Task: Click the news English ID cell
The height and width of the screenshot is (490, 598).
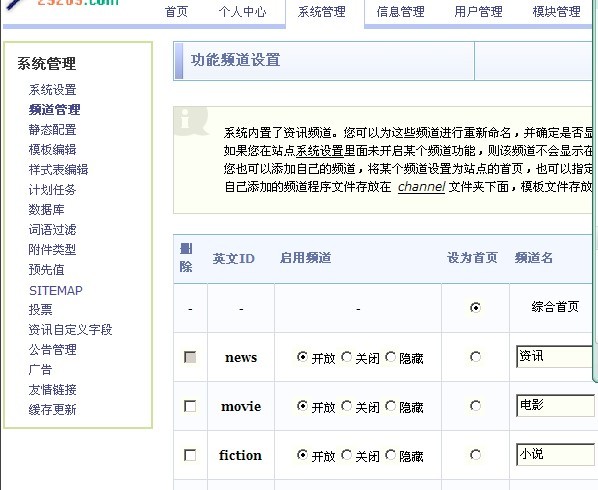Action: coord(241,357)
